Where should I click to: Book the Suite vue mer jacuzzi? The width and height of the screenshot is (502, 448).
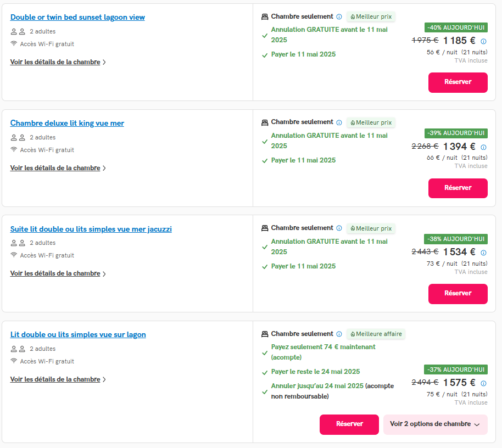tap(458, 294)
